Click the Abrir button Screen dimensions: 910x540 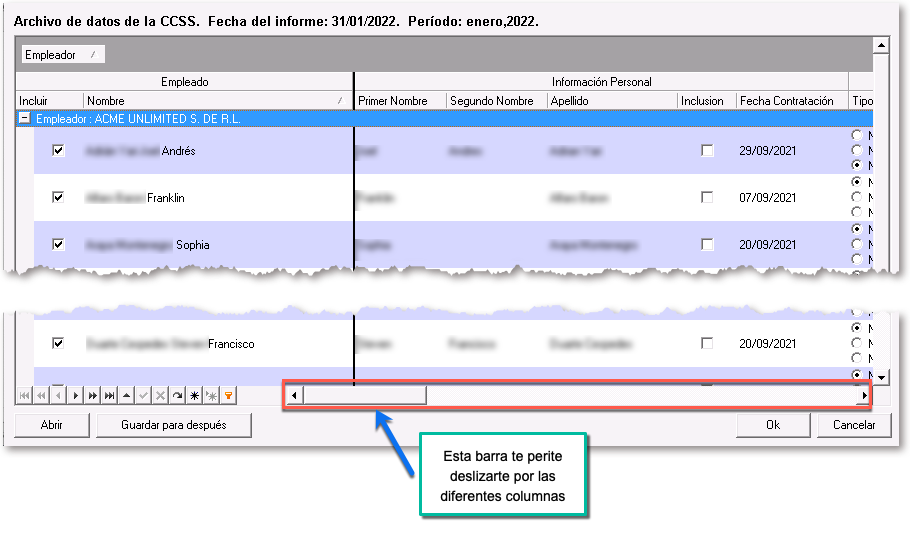click(x=52, y=425)
